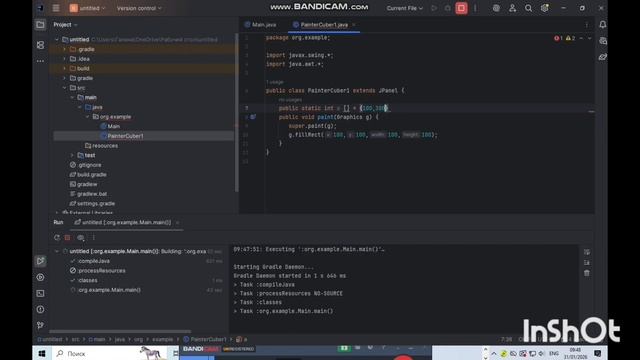This screenshot has width=640, height=360.
Task: Open editor tabs more options
Action: (587, 25)
